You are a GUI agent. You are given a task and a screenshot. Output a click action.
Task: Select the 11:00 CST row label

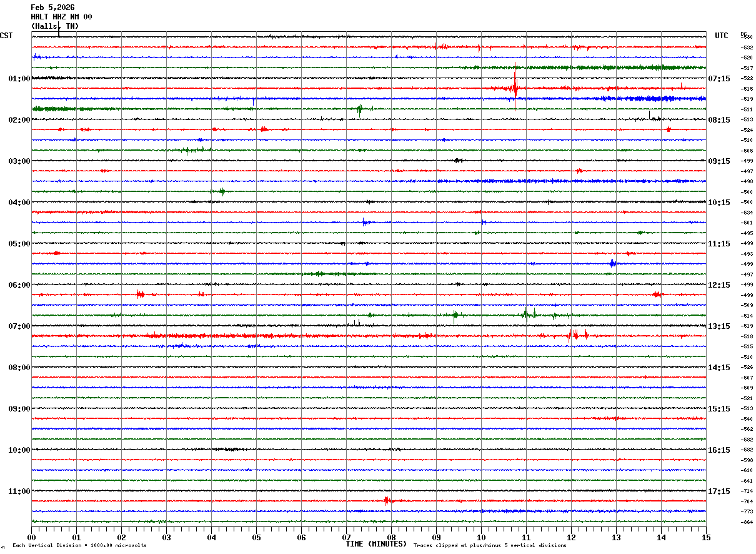point(19,491)
